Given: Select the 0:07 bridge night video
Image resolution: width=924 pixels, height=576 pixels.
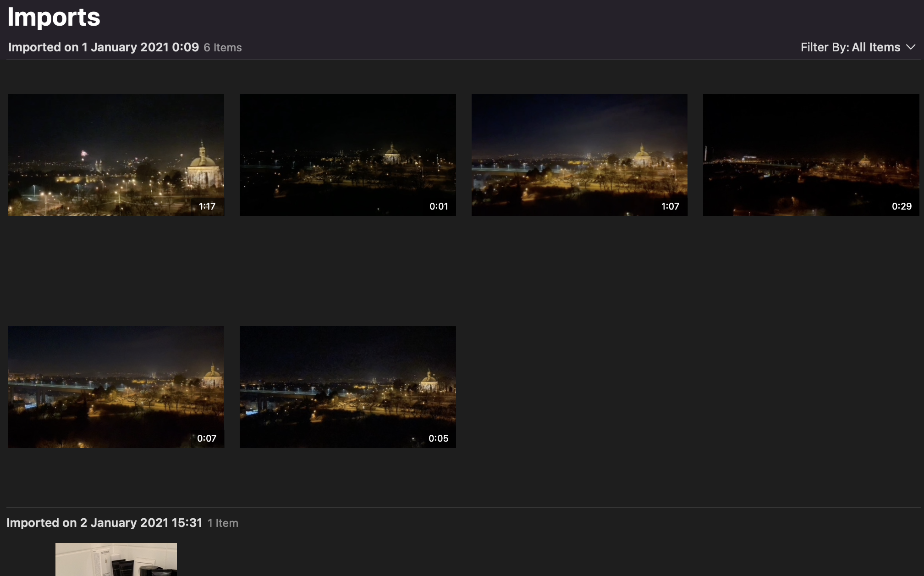Looking at the screenshot, I should (116, 387).
